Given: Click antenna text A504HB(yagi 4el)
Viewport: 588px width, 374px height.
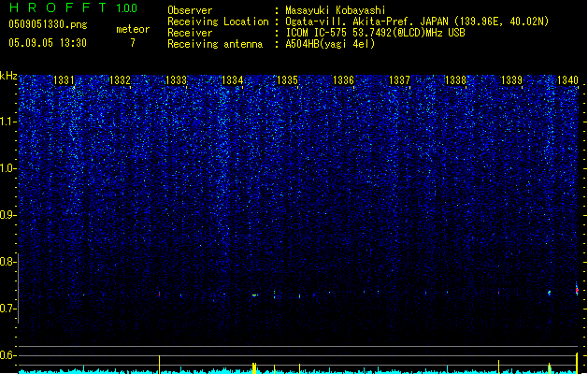Looking at the screenshot, I should click(x=330, y=44).
